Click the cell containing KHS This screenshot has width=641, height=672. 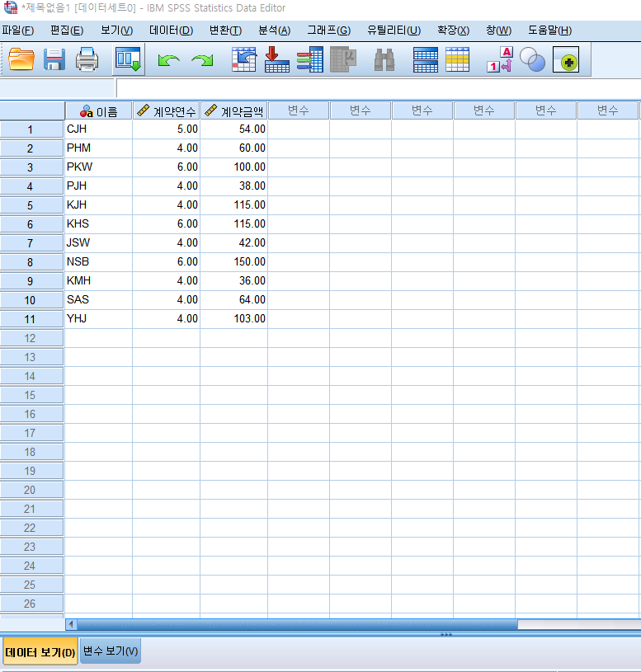[99, 223]
